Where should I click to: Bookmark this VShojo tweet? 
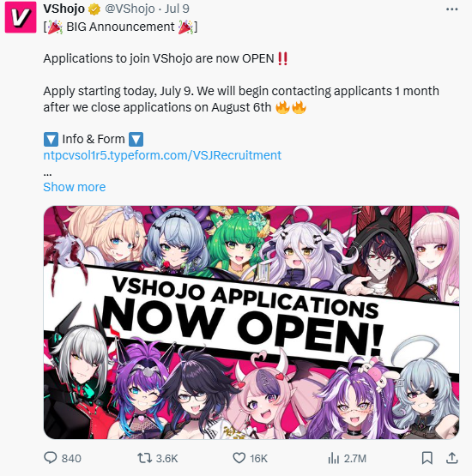point(427,458)
